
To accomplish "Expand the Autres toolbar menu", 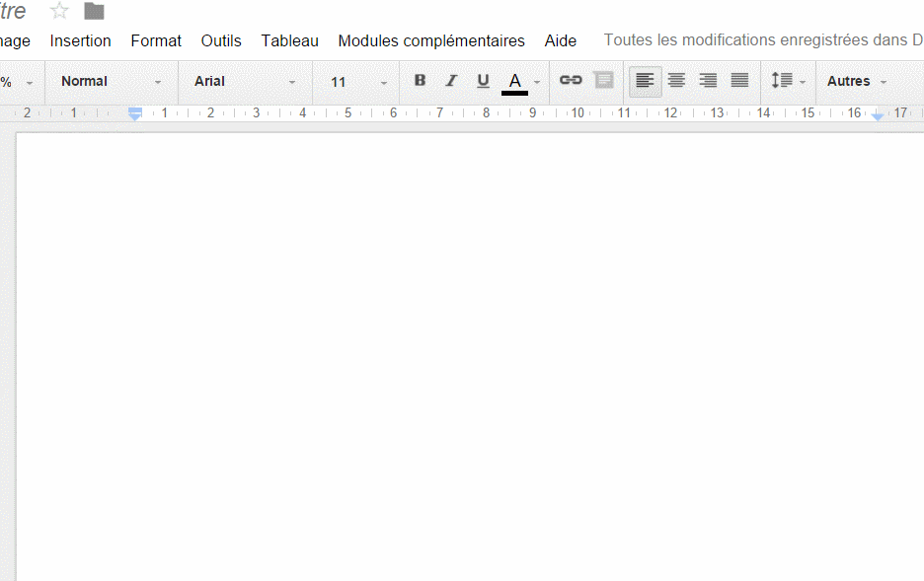I will 856,81.
